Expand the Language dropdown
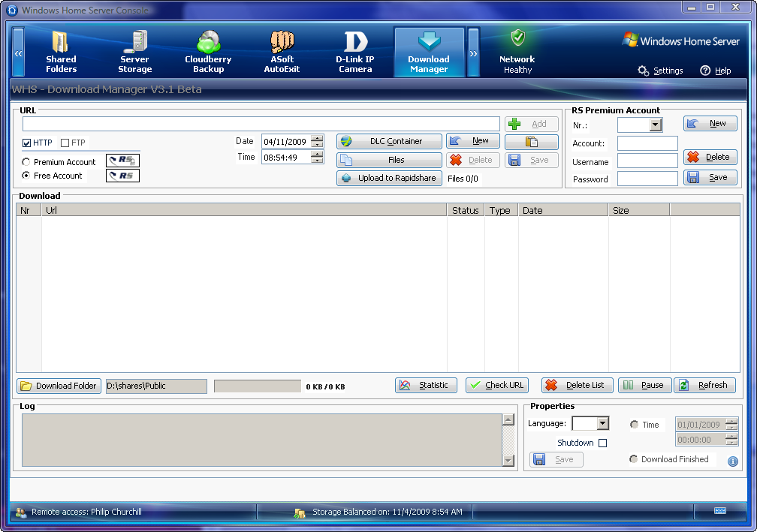757x532 pixels. pos(602,423)
